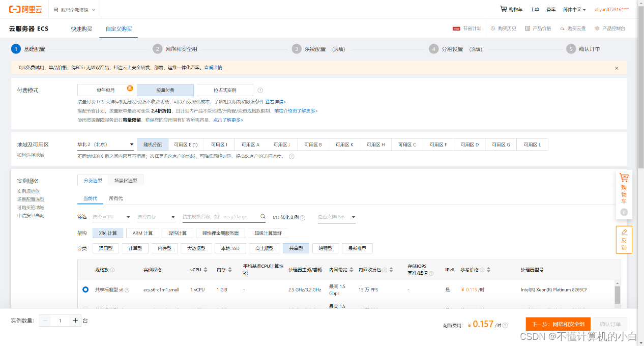Image resolution: width=644 pixels, height=346 pixels.
Task: Select 最新推荐 category filter
Action: pos(357,248)
